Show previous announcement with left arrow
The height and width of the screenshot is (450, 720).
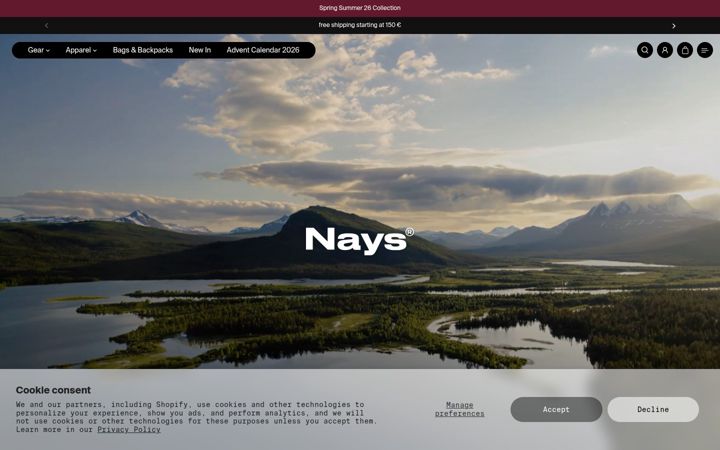tap(46, 26)
